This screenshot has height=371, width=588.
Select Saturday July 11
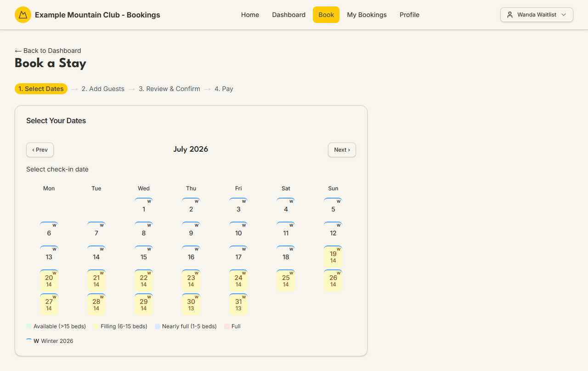286,232
